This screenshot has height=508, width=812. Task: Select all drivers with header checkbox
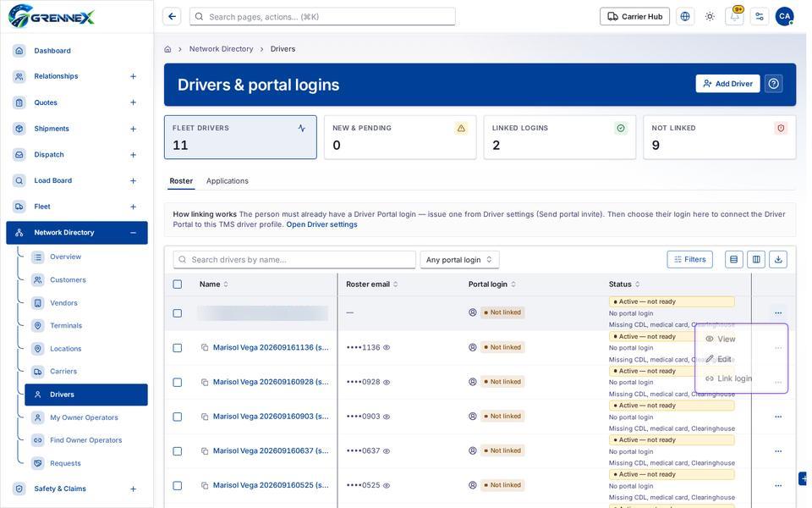(177, 284)
